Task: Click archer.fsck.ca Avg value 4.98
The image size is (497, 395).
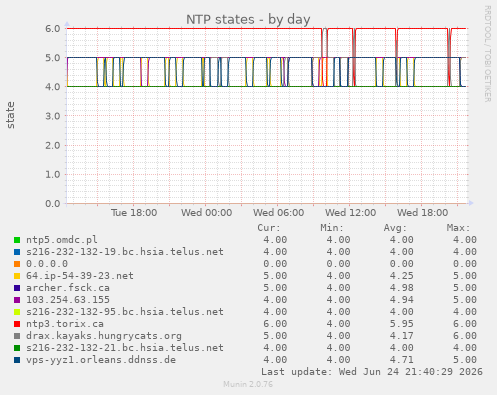Action: [x=401, y=288]
